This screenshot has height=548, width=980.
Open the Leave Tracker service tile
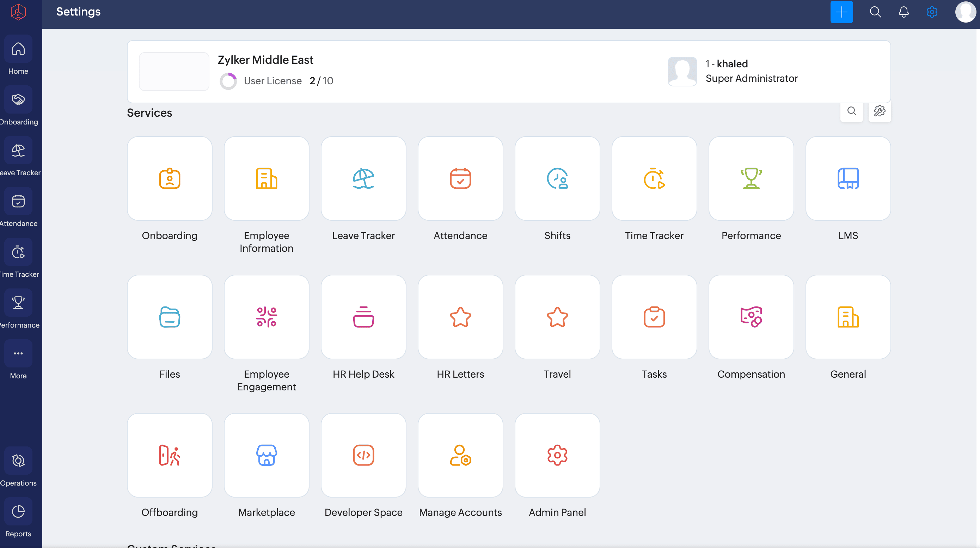pyautogui.click(x=363, y=178)
